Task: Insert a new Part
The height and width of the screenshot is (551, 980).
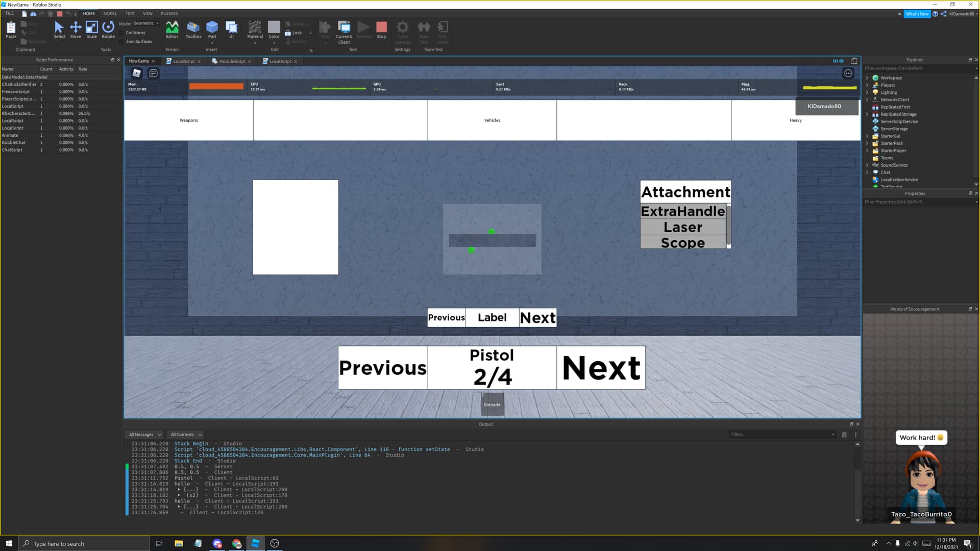Action: [212, 29]
